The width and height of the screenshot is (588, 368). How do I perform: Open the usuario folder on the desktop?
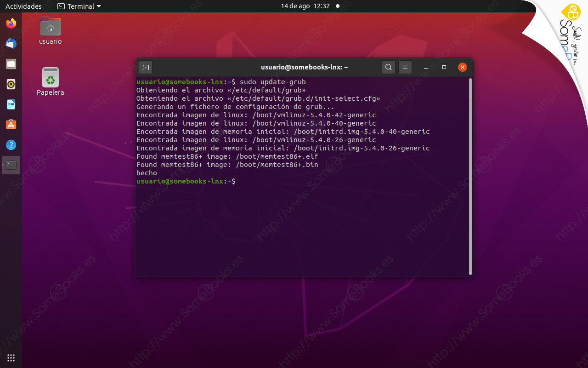pyautogui.click(x=50, y=26)
